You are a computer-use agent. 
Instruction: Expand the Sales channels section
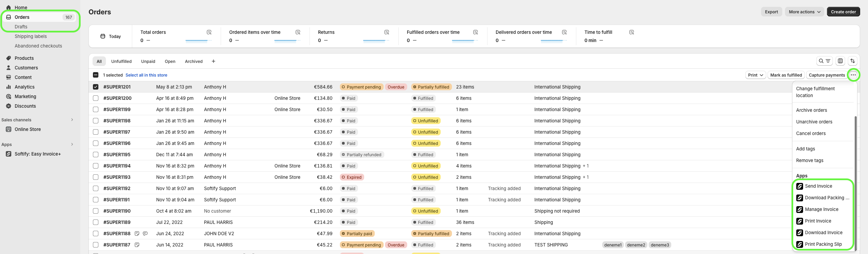72,120
